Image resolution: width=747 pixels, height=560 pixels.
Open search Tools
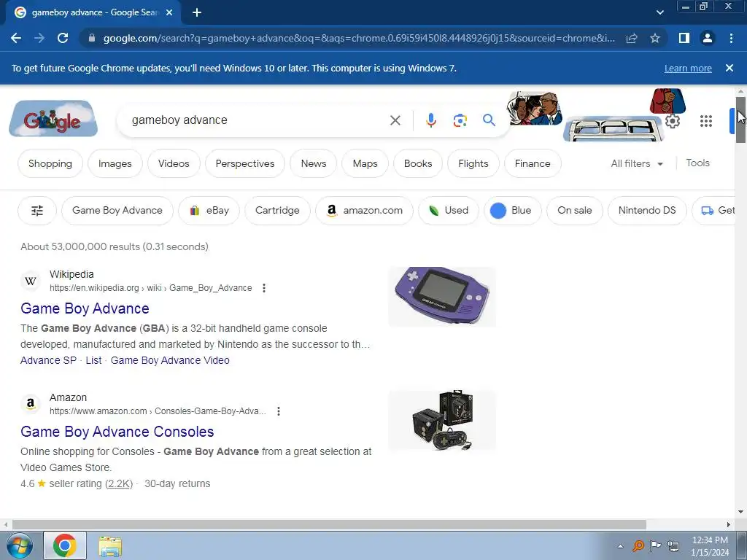697,163
